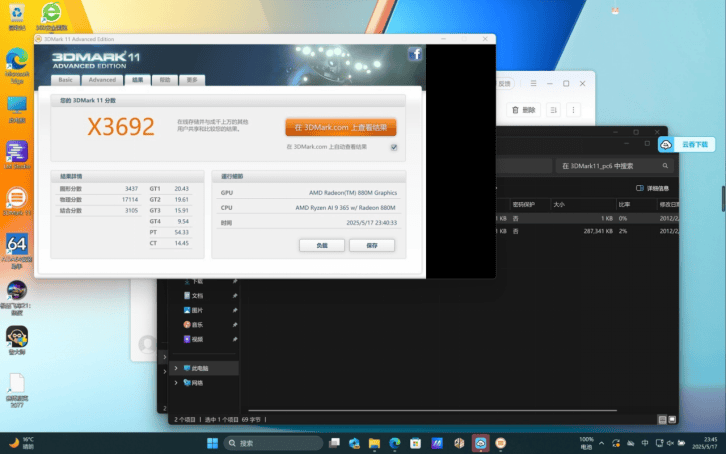
Task: Click the GT1 result 20.43
Action: click(x=181, y=189)
